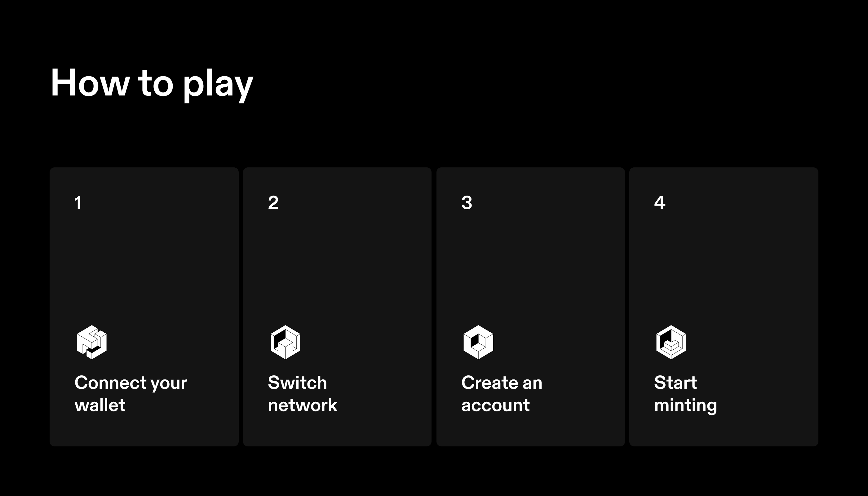Select the 'Create an account' label
The width and height of the screenshot is (868, 496).
click(502, 393)
